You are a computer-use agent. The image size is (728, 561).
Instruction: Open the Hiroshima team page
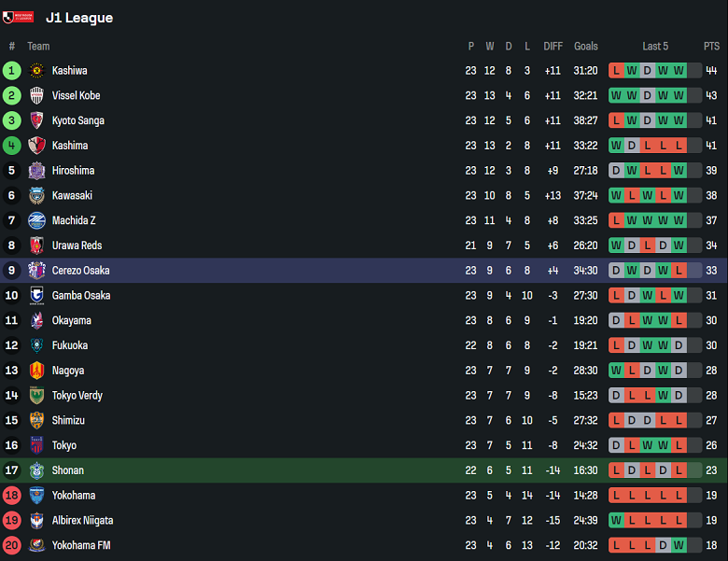pyautogui.click(x=73, y=171)
